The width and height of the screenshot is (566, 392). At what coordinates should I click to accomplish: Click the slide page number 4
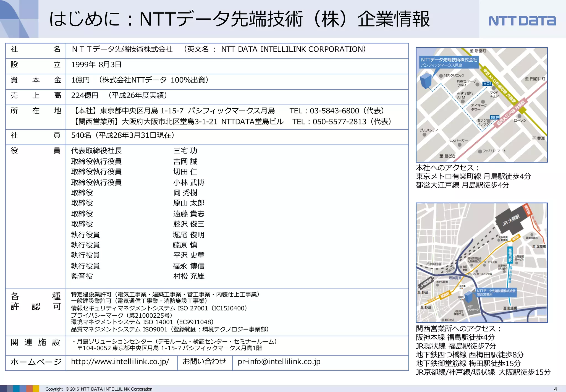pyautogui.click(x=555, y=389)
